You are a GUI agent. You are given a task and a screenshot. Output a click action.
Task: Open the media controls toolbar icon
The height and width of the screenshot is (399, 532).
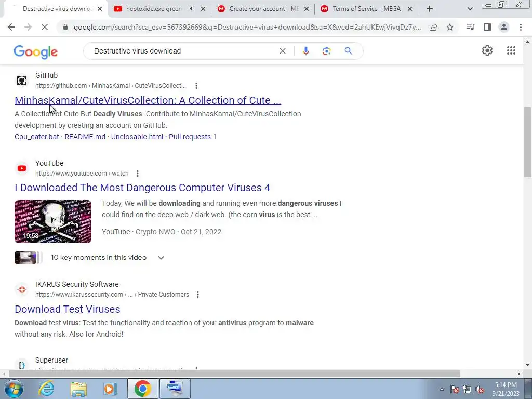coord(470,27)
